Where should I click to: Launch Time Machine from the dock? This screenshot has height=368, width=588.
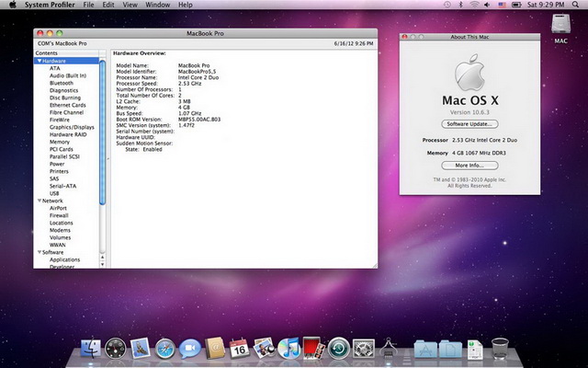tap(338, 348)
